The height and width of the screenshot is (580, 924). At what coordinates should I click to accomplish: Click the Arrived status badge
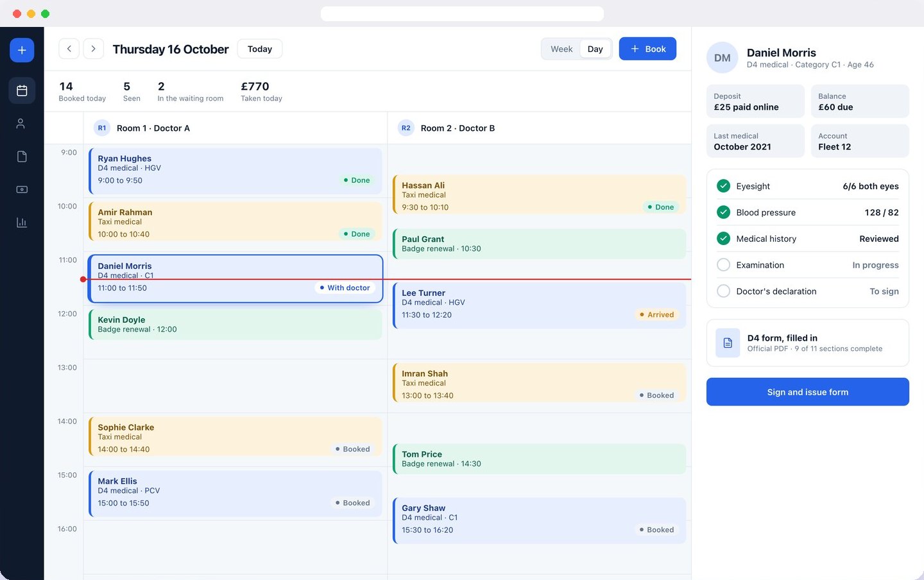657,315
